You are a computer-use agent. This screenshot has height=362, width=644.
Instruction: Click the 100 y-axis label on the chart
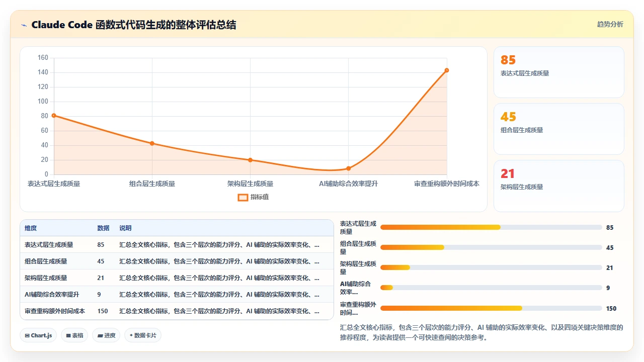tap(43, 102)
